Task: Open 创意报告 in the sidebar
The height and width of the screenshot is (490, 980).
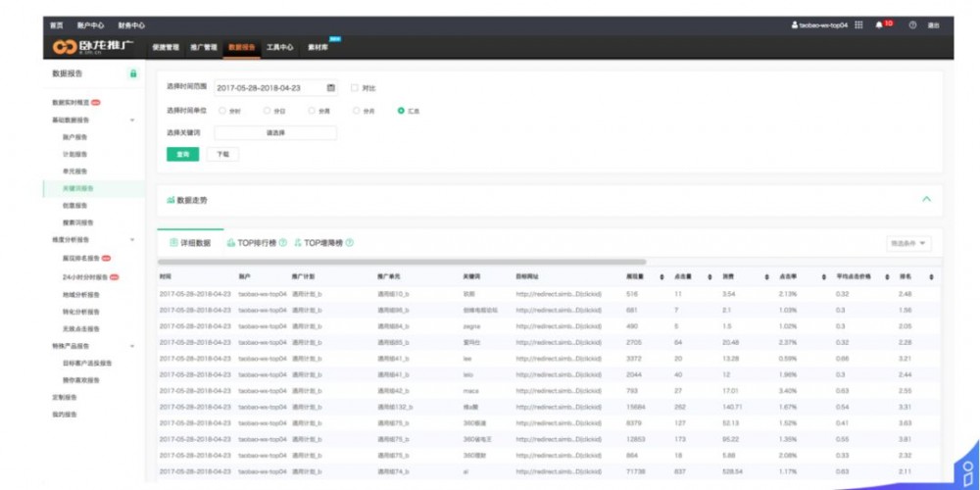Action: click(x=75, y=206)
